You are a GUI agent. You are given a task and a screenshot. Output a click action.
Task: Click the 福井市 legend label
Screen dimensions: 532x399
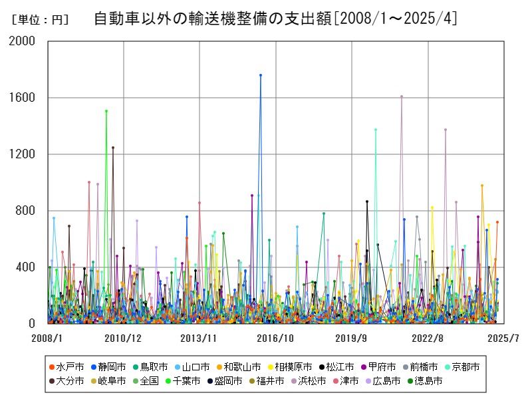click(270, 381)
